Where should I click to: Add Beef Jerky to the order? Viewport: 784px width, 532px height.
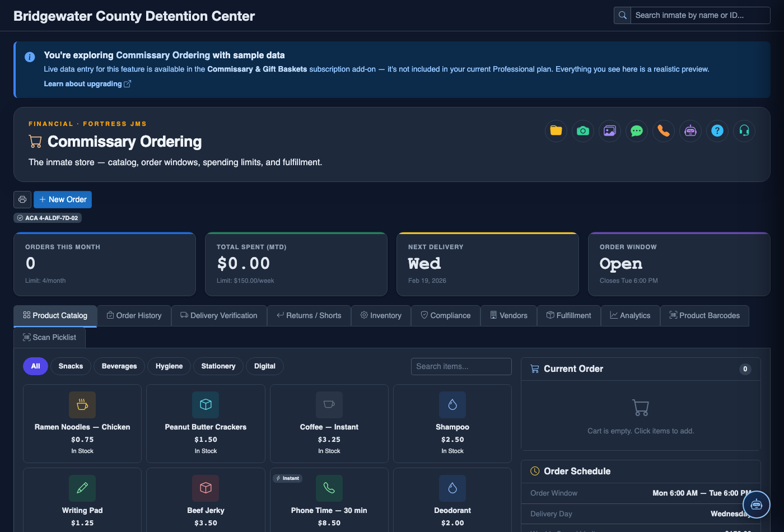click(x=206, y=500)
